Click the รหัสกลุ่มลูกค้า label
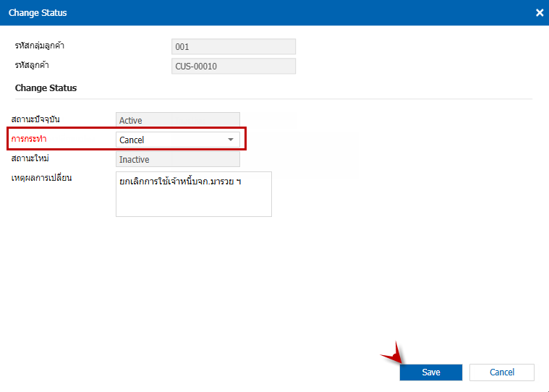Image resolution: width=549 pixels, height=392 pixels. 45,46
